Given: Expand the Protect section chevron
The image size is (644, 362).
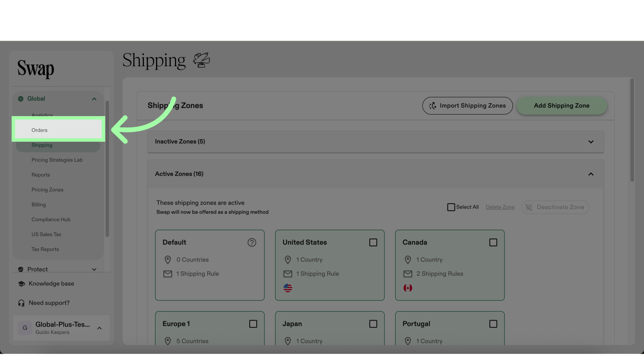Looking at the screenshot, I should (x=94, y=269).
